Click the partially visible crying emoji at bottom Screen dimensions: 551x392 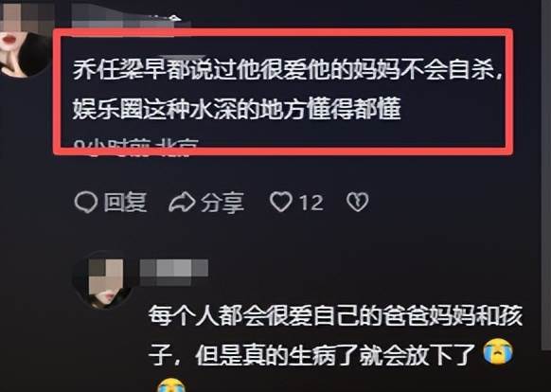coord(170,385)
